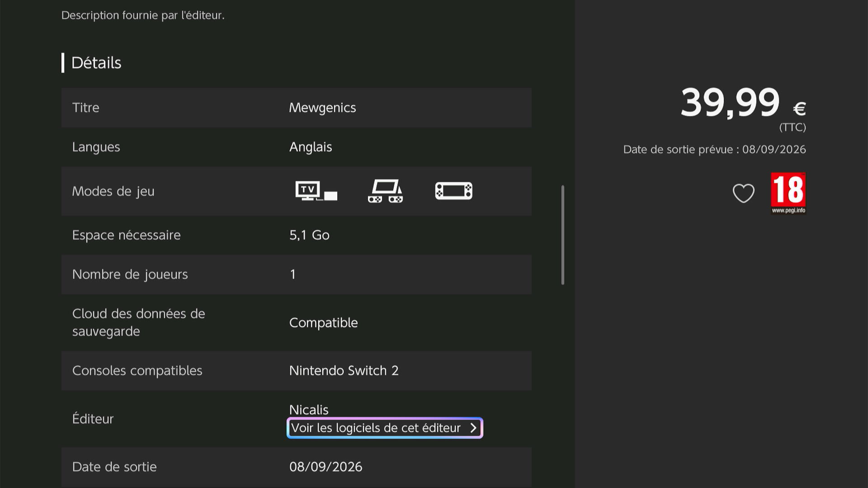The image size is (868, 488).
Task: Click the chevron arrow beside the publisher software link
Action: (473, 428)
